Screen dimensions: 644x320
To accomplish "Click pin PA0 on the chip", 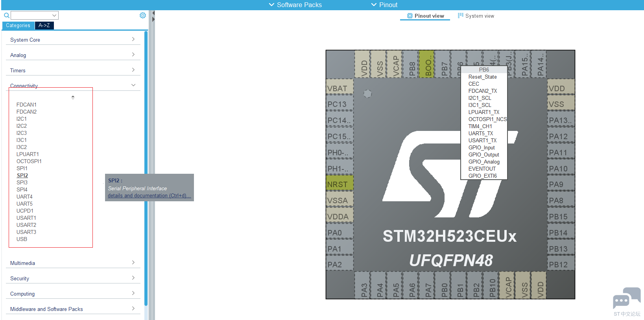I will coord(340,233).
